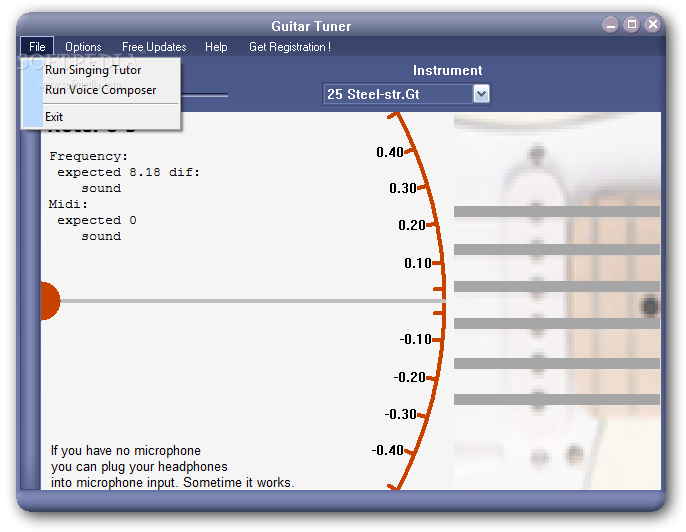This screenshot has height=532, width=686.
Task: Click the 0.30 mark on the gauge
Action: (402, 188)
